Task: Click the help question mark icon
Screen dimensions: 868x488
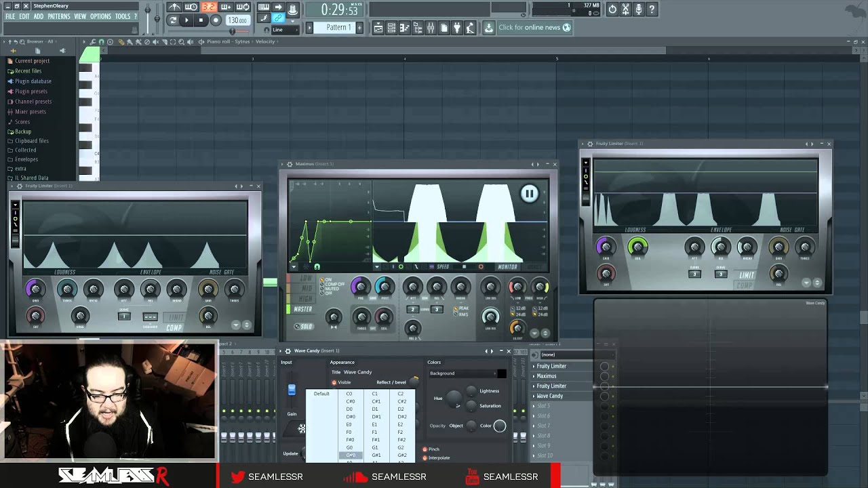Action: 652,9
